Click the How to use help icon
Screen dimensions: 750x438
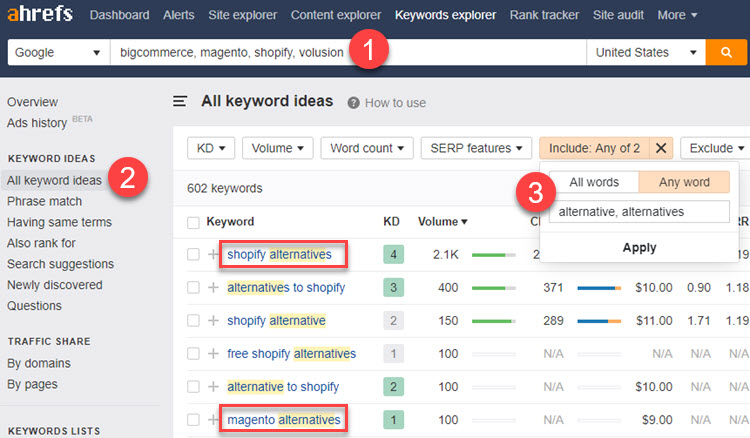[x=354, y=102]
